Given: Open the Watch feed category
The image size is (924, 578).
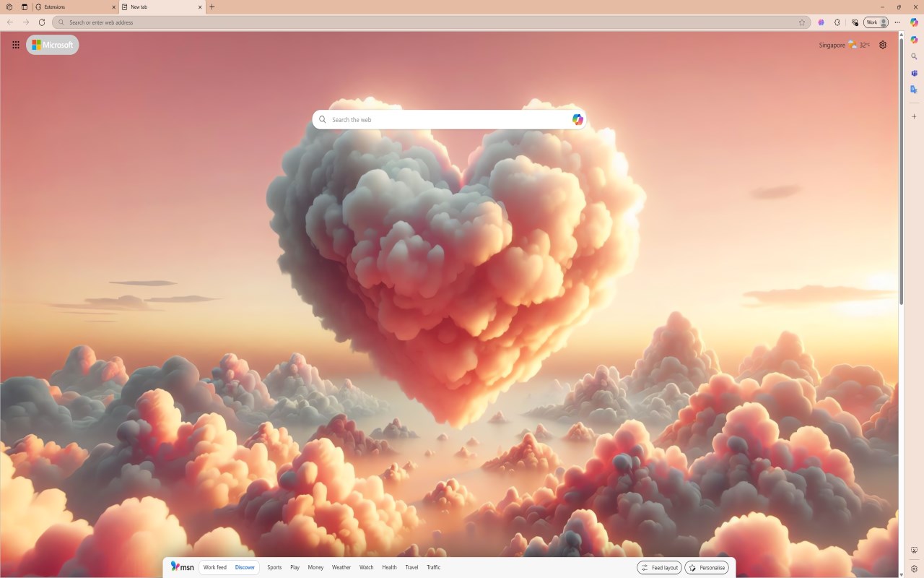Looking at the screenshot, I should [x=367, y=568].
